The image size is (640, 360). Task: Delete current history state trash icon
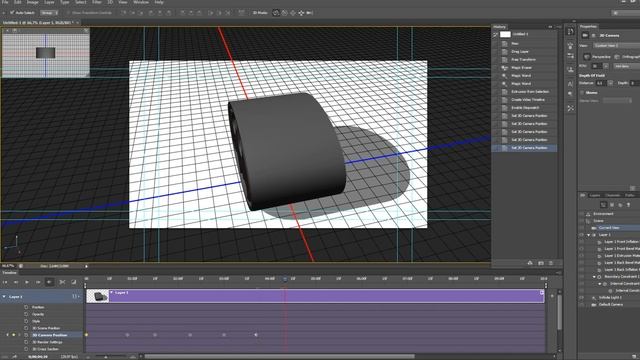[x=551, y=263]
